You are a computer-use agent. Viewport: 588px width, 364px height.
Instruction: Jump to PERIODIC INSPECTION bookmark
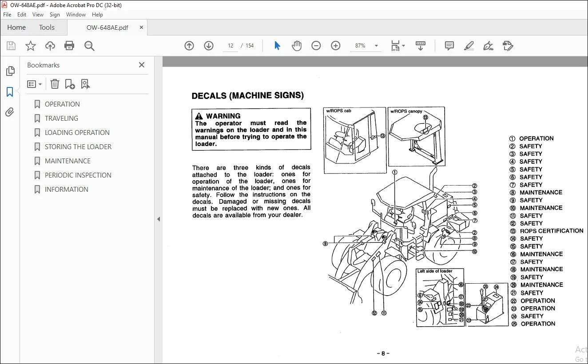[78, 175]
